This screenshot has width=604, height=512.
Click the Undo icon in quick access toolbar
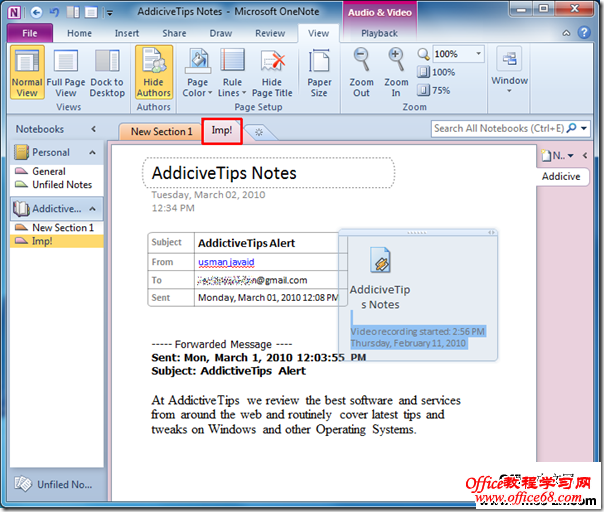(x=54, y=13)
